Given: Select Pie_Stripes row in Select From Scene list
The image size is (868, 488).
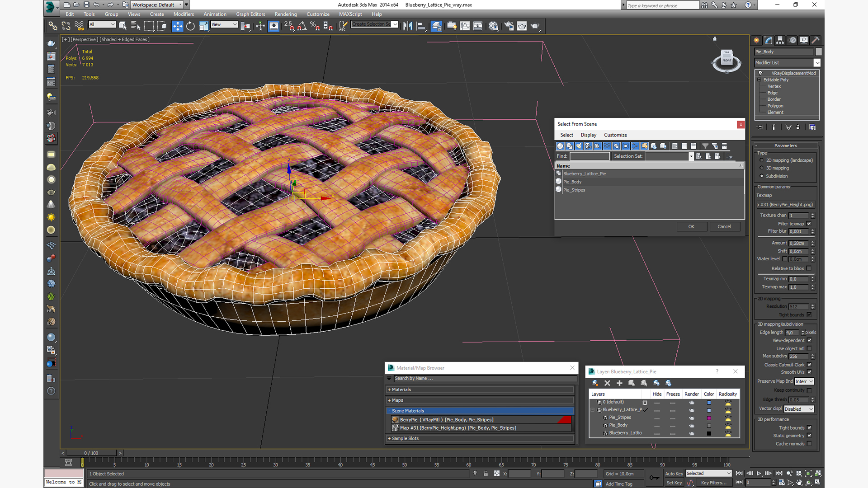Looking at the screenshot, I should click(650, 190).
